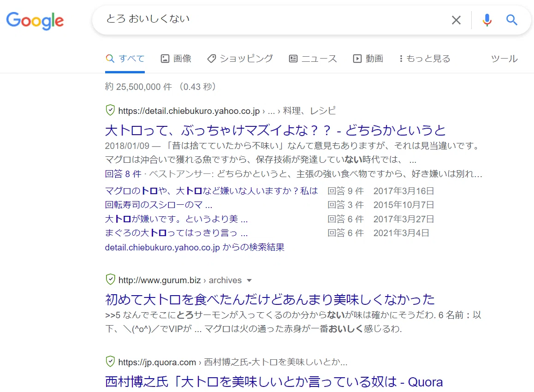Click '回答 9 件' answer count
The image size is (534, 392).
346,191
